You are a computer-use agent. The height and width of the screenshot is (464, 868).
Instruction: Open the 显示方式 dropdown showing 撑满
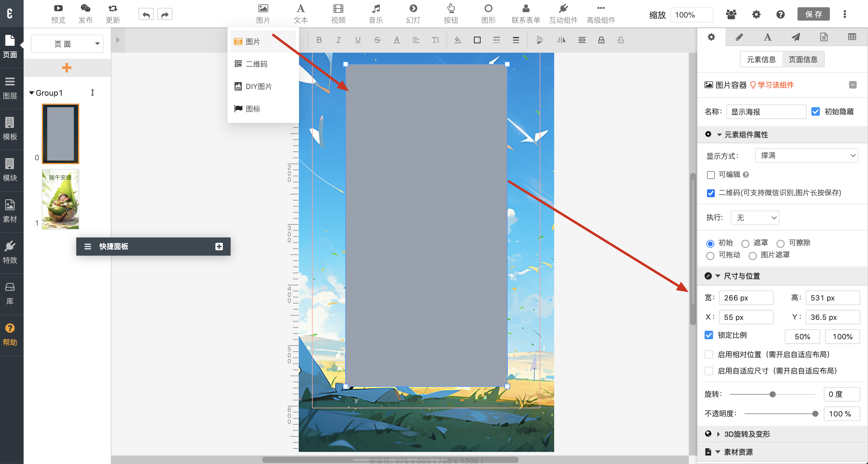click(806, 155)
